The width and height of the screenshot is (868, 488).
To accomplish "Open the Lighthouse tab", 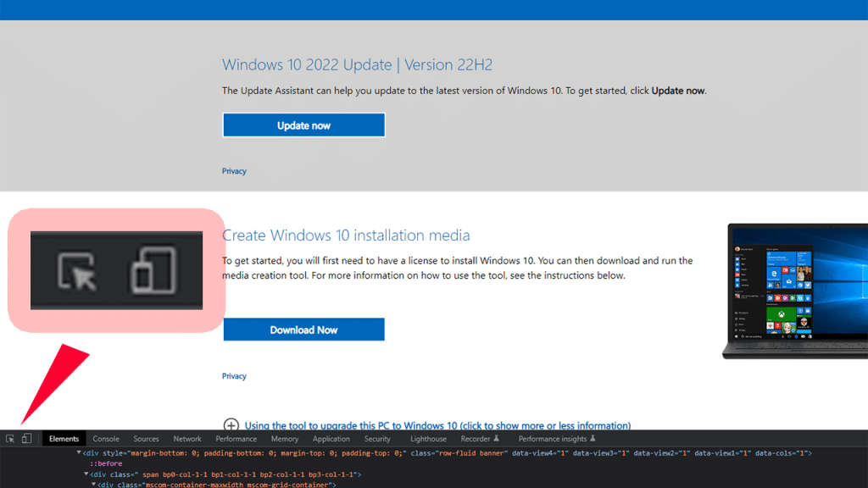I will [x=428, y=439].
